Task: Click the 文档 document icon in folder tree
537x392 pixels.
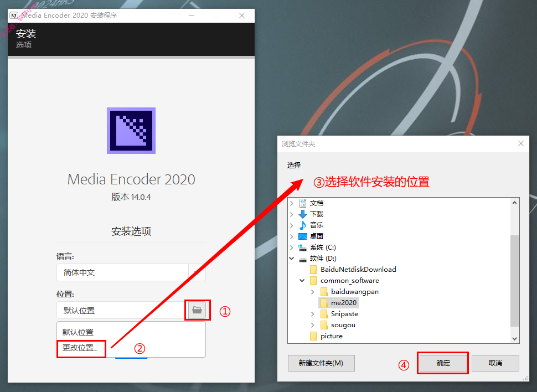Action: pyautogui.click(x=303, y=203)
